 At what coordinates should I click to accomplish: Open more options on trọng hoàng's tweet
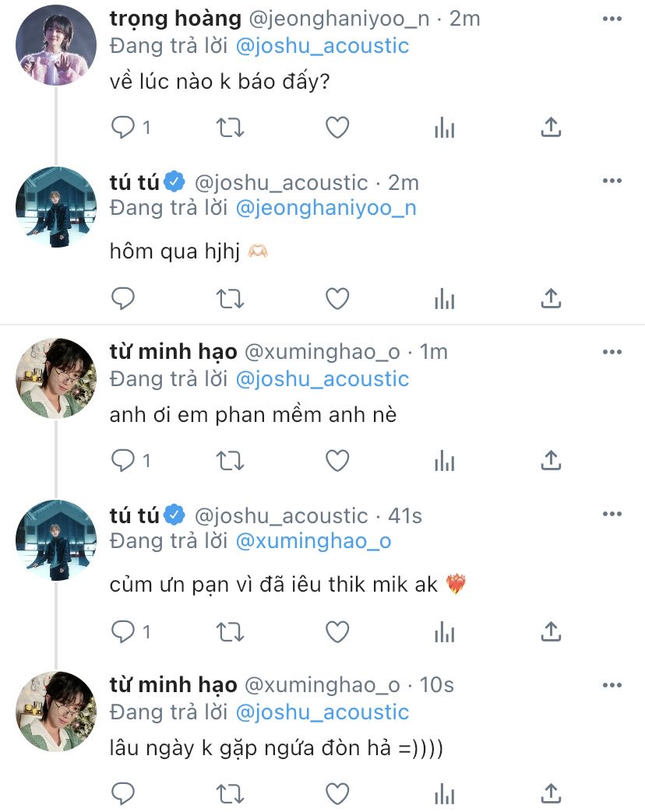[x=612, y=17]
